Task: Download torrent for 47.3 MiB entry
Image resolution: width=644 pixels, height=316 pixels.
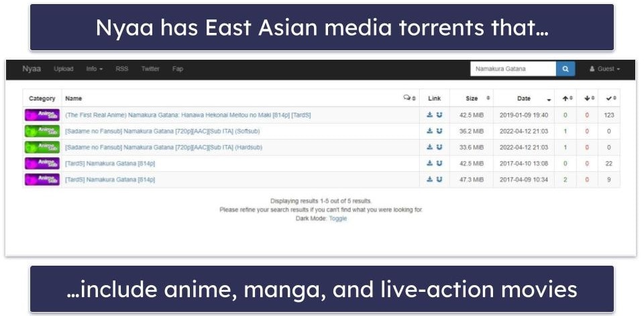Action: pyautogui.click(x=429, y=180)
